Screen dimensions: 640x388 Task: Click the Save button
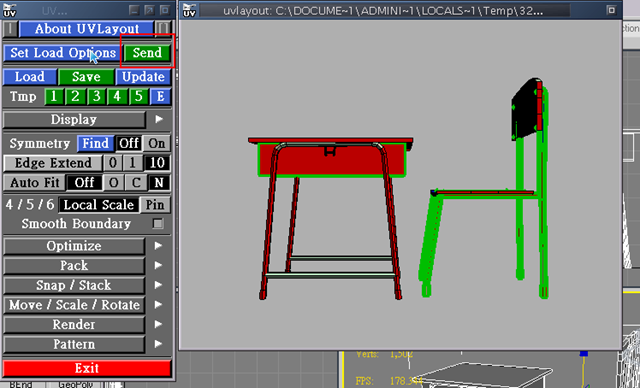pos(86,77)
